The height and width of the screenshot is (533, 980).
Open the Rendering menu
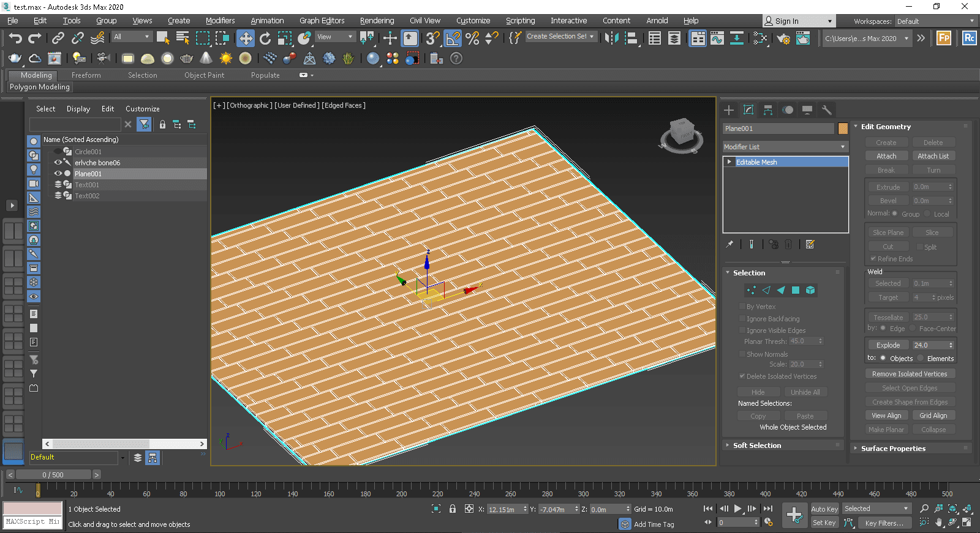tap(377, 20)
